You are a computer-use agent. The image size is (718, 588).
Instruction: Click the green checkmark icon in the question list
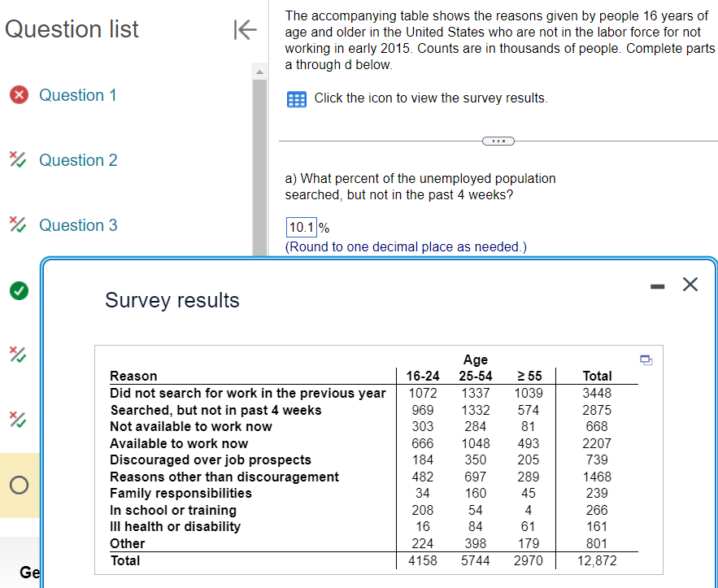(18, 290)
